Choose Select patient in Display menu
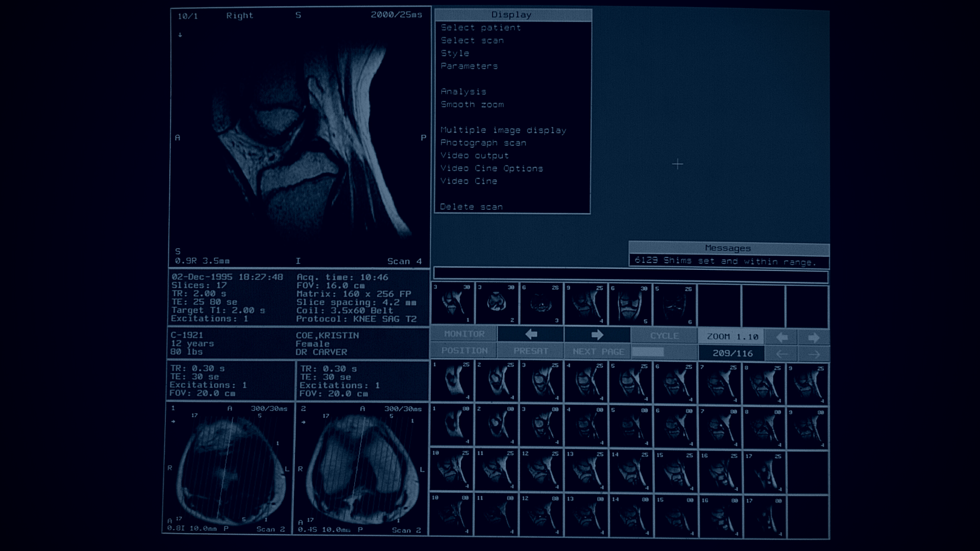Screen dimensions: 980x551 tap(481, 28)
